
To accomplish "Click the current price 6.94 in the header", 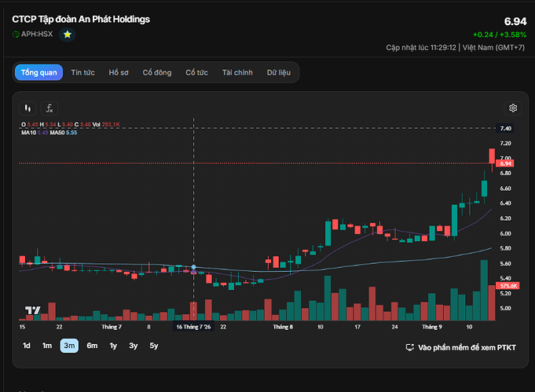I will pos(515,21).
